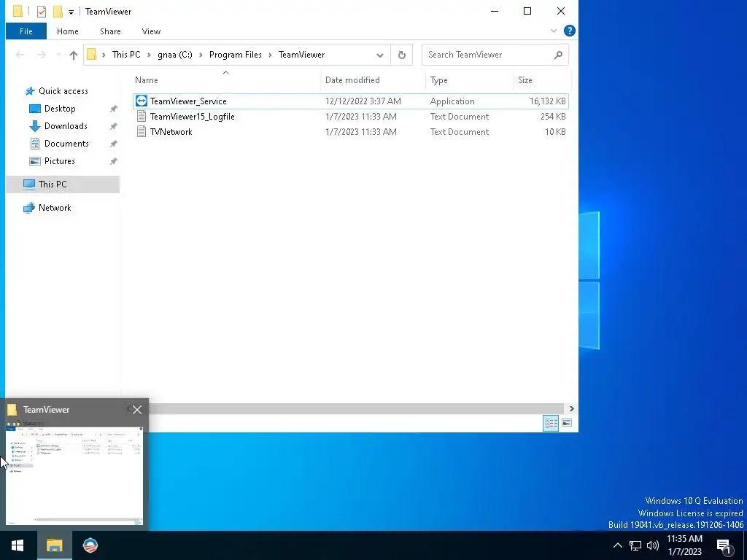Open the Action Center notifications icon

724,545
